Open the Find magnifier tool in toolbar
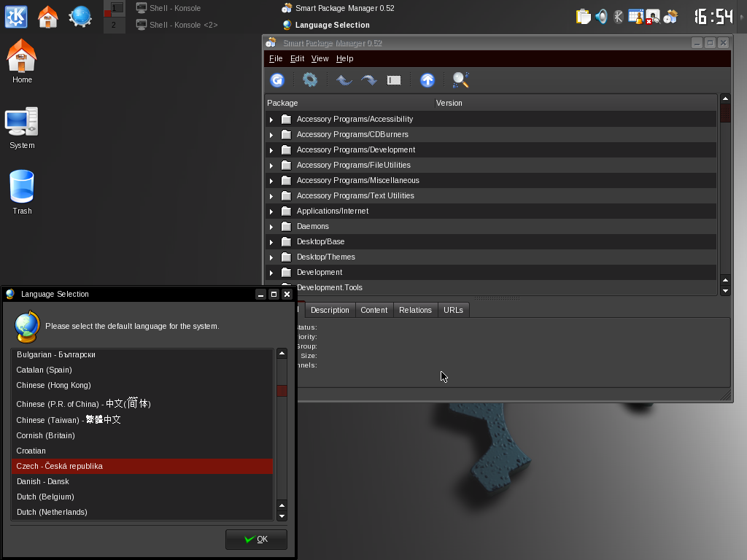The width and height of the screenshot is (747, 560). [x=461, y=80]
